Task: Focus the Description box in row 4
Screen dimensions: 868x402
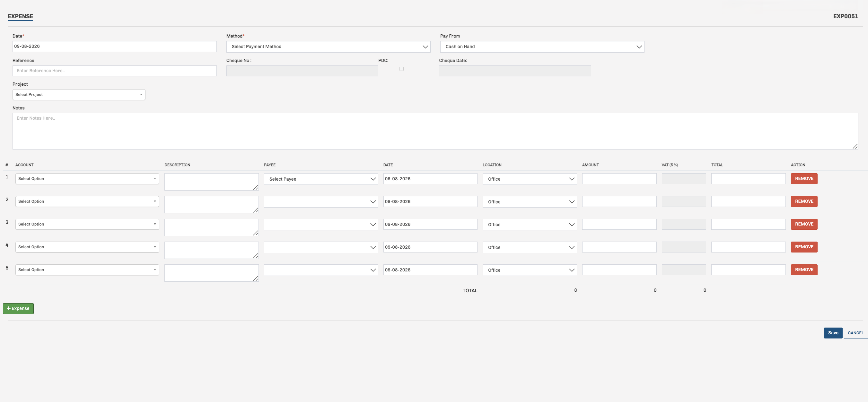Action: [x=211, y=250]
